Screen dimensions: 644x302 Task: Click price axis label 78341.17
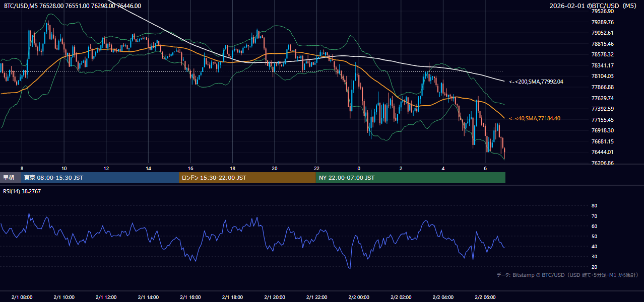[602, 65]
